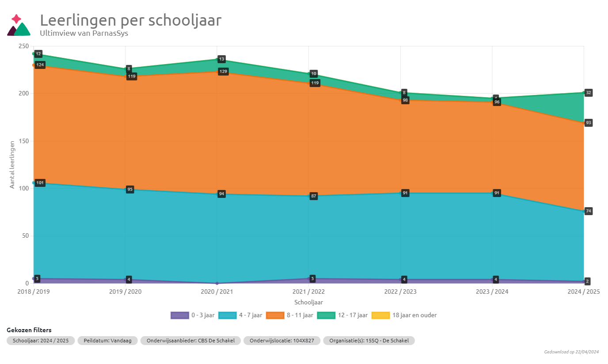Click the "Onderwijsaanbieder: CBS De Schakel" filter

[x=190, y=341]
